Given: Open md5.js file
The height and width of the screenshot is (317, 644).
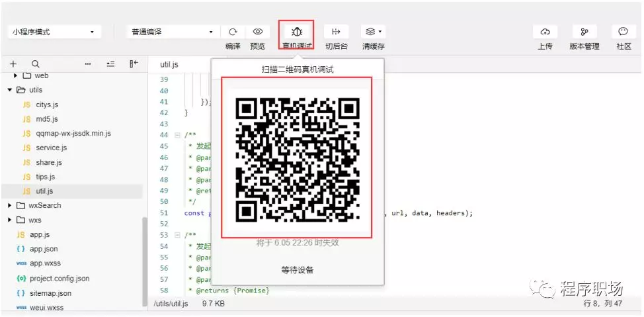Looking at the screenshot, I should pyautogui.click(x=47, y=119).
